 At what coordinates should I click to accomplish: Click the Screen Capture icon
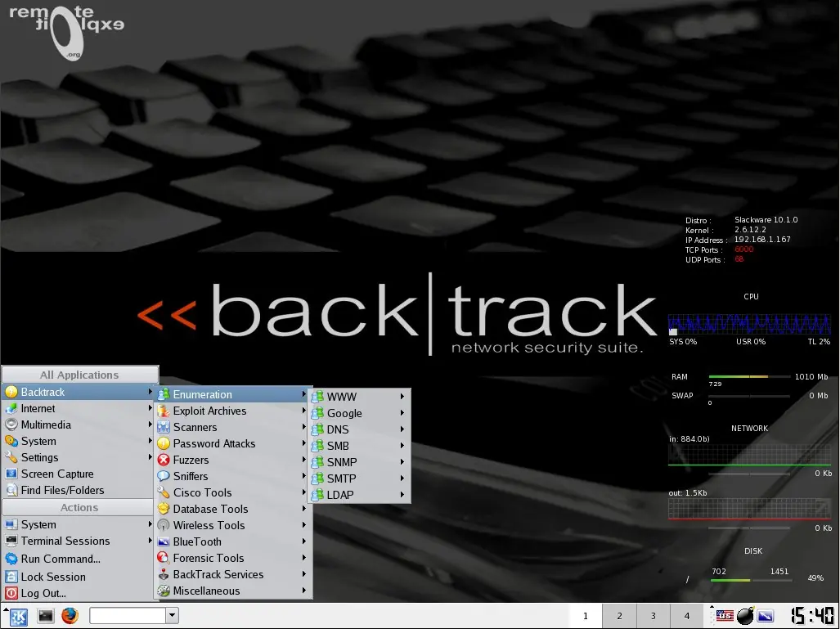[x=11, y=474]
